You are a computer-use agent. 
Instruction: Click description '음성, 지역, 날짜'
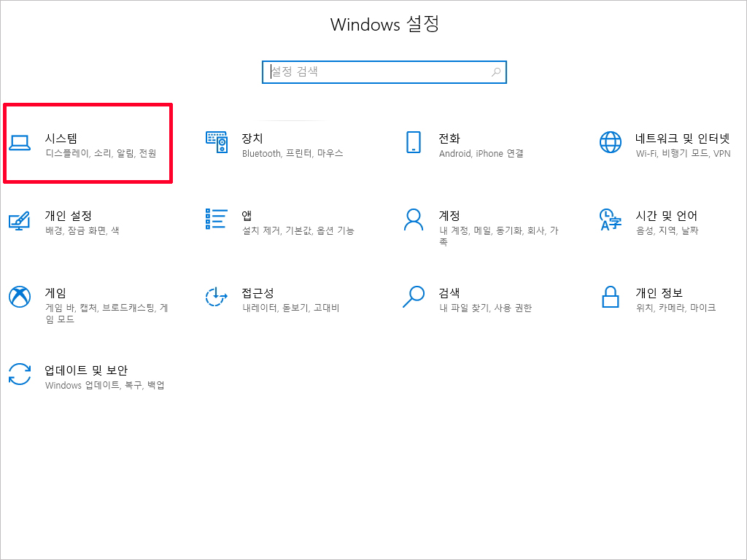667,230
